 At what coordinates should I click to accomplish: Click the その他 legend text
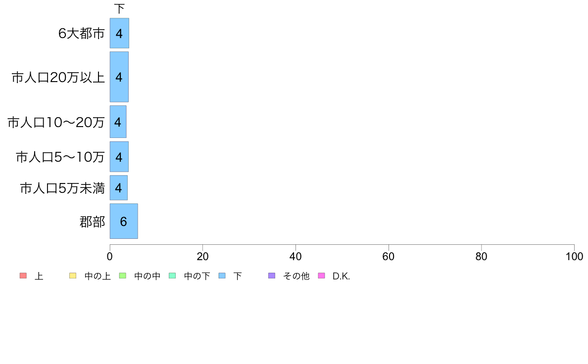(x=296, y=276)
